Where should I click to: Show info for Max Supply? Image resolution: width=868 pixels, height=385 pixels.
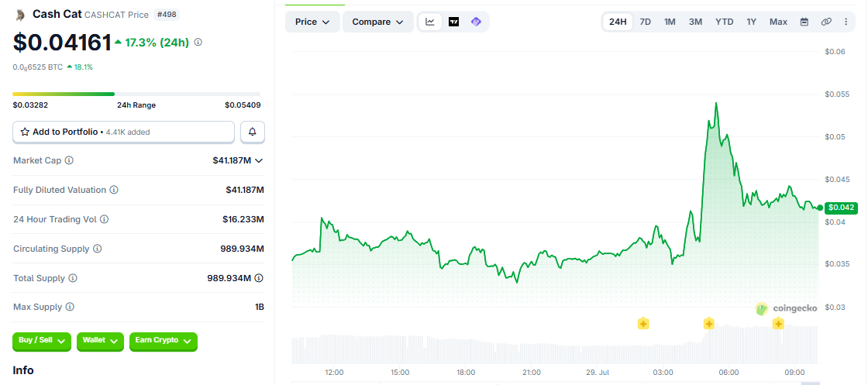(70, 307)
